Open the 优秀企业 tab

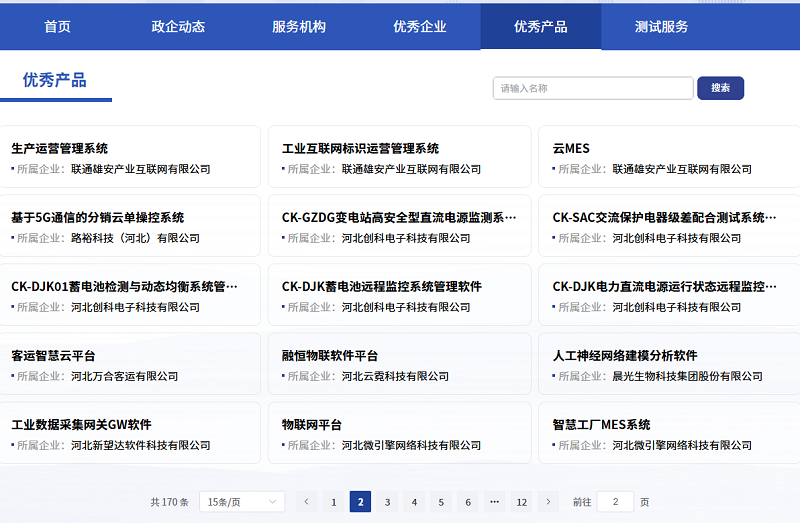coord(420,27)
